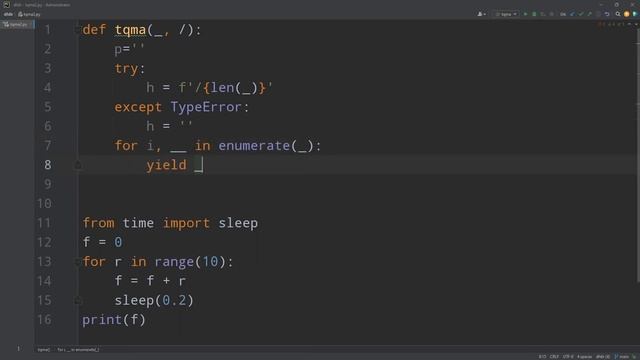Click 'len' in the f-string on line 4
Screen dimensions: 640x360
point(222,88)
